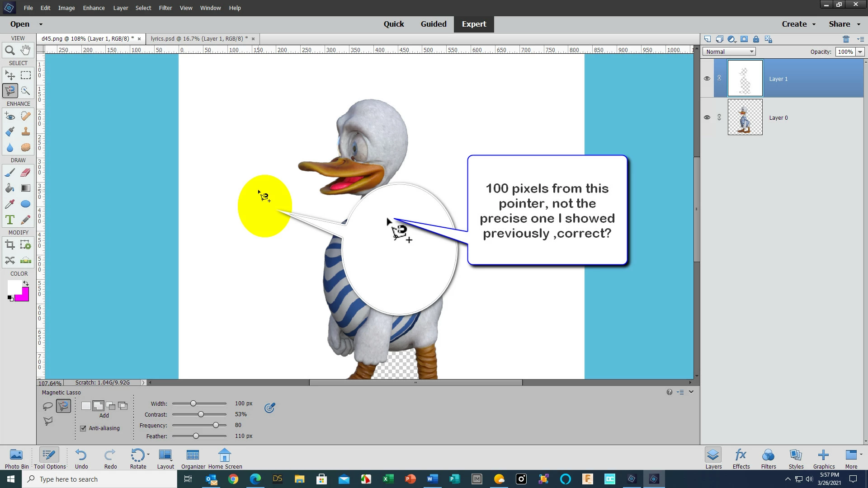Hide Layer 1 visibility eye
The width and height of the screenshot is (868, 488).
click(x=707, y=79)
